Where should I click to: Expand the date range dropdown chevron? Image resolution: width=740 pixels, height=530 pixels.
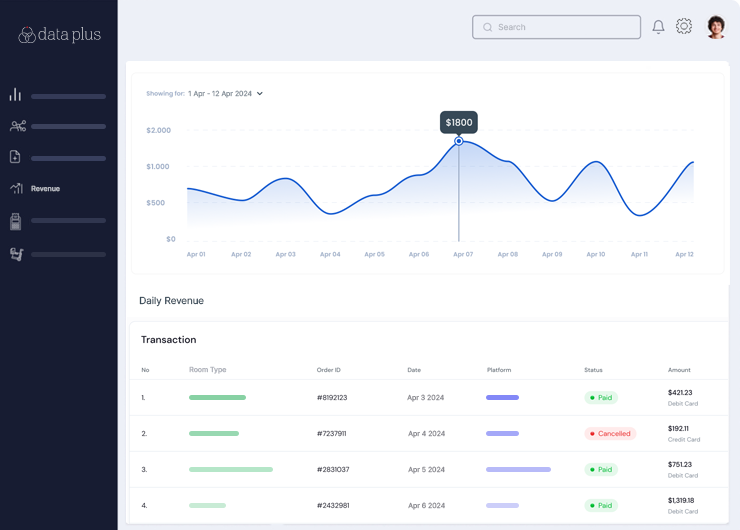click(x=260, y=93)
